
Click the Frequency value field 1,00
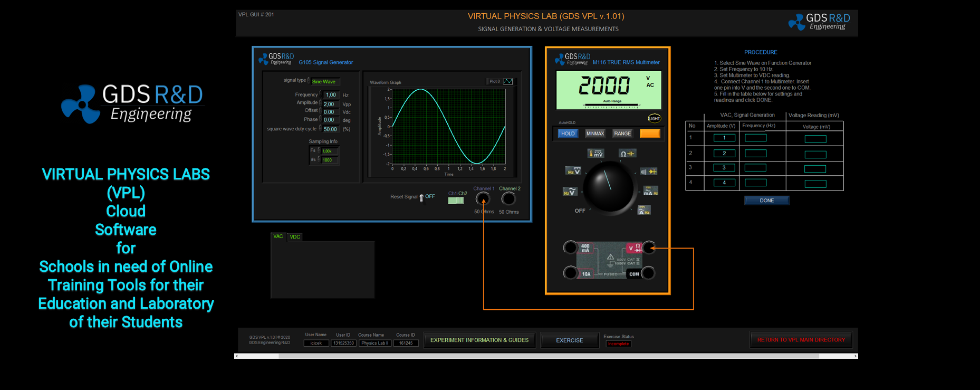(330, 95)
